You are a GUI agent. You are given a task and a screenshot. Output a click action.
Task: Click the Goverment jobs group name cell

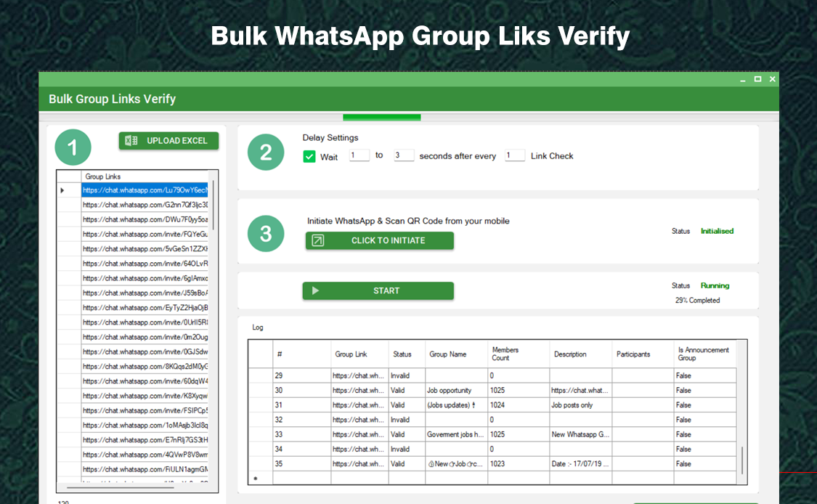[457, 434]
